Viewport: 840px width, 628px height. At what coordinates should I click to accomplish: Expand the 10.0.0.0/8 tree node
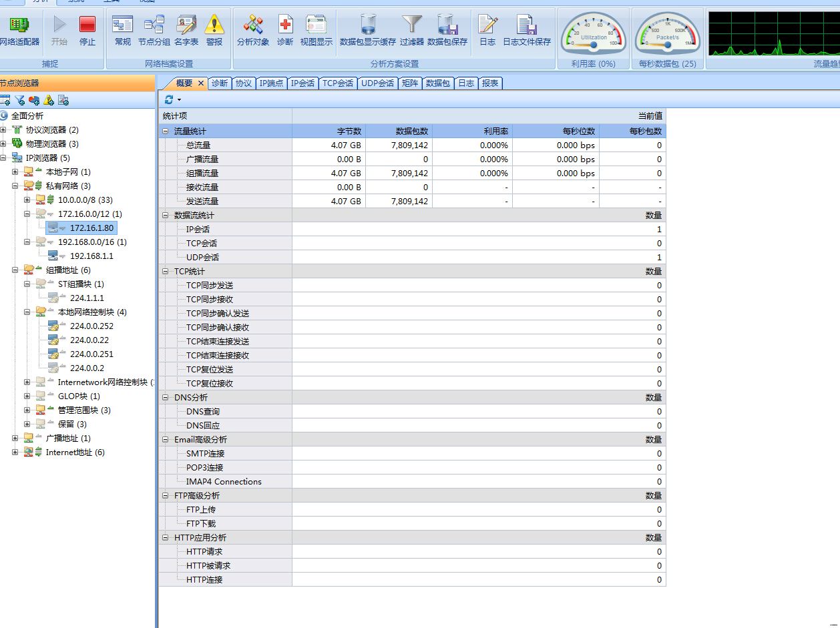[x=27, y=200]
